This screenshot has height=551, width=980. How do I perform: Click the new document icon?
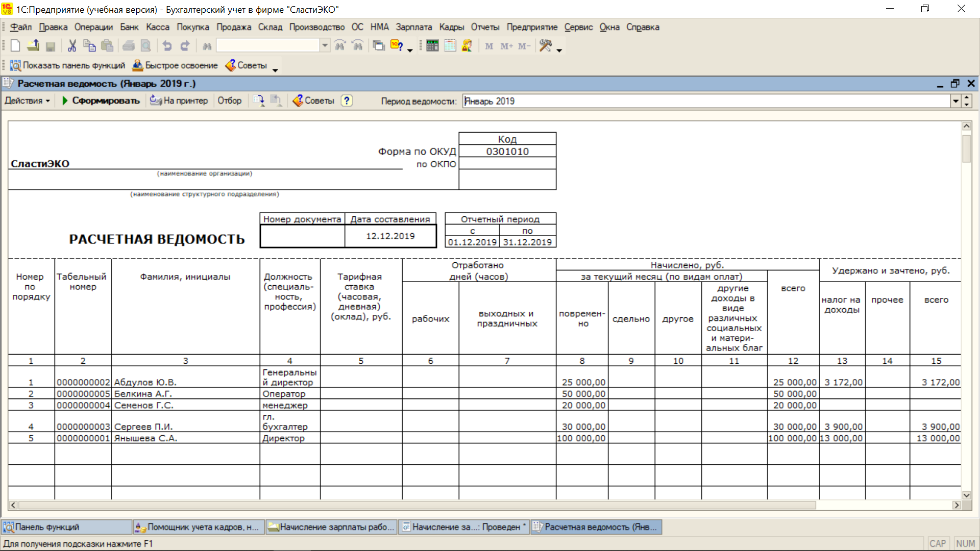(x=15, y=46)
